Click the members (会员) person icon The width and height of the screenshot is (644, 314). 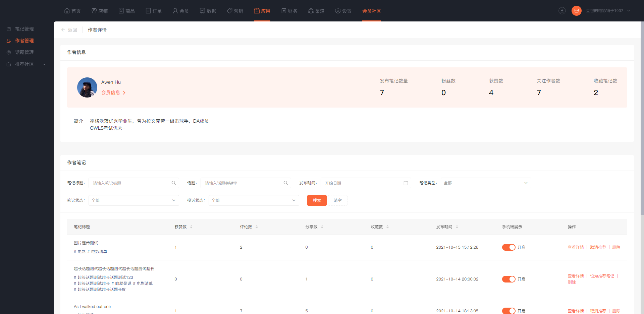(x=175, y=11)
